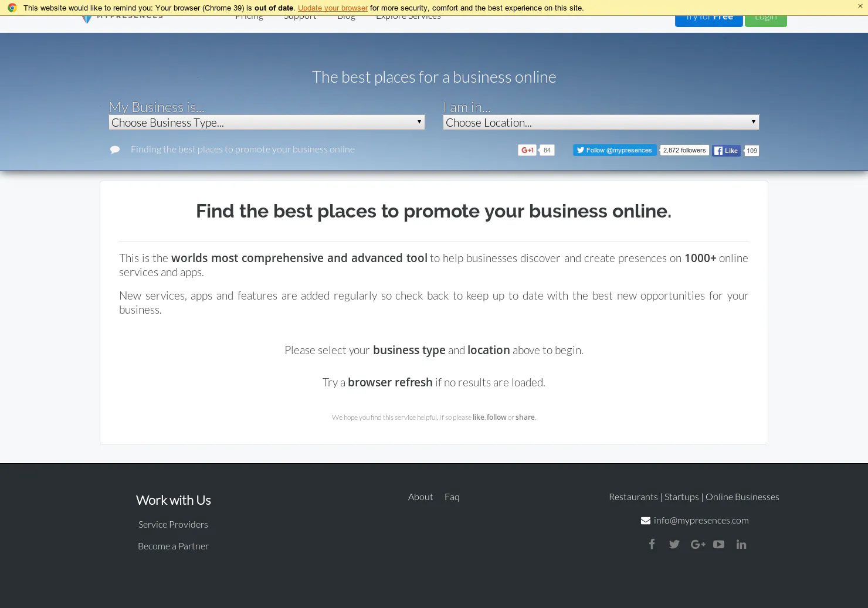This screenshot has height=608, width=868.
Task: Click the Chrome icon in notification bar
Action: click(x=12, y=8)
